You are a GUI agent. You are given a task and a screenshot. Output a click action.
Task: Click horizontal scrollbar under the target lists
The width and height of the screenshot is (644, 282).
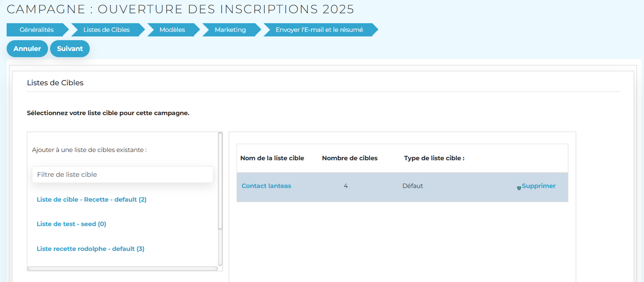(122, 269)
